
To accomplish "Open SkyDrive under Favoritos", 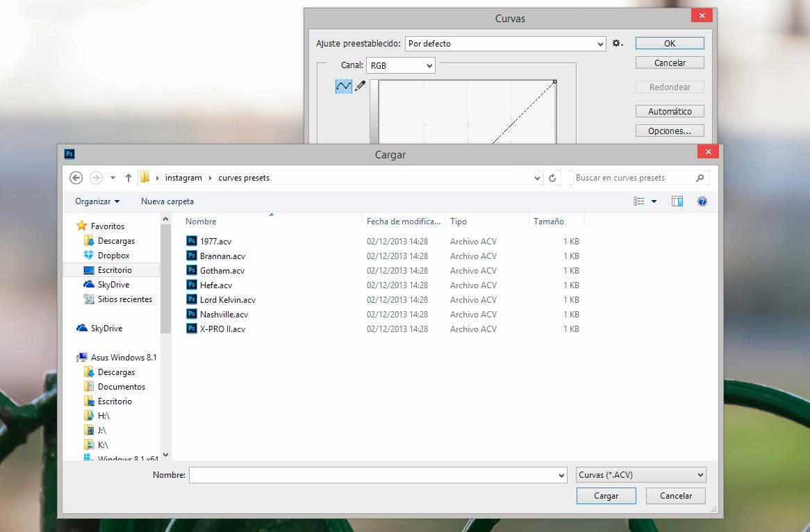I will (106, 285).
